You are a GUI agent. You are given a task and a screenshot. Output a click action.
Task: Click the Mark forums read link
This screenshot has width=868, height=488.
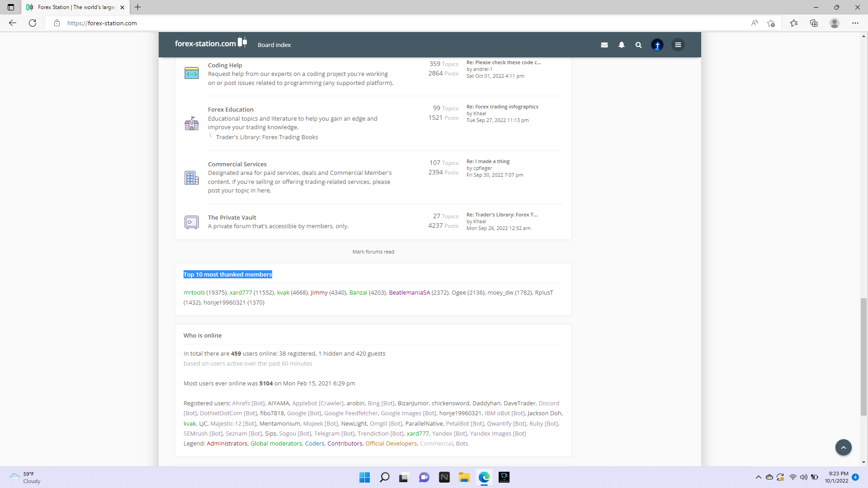(x=373, y=252)
